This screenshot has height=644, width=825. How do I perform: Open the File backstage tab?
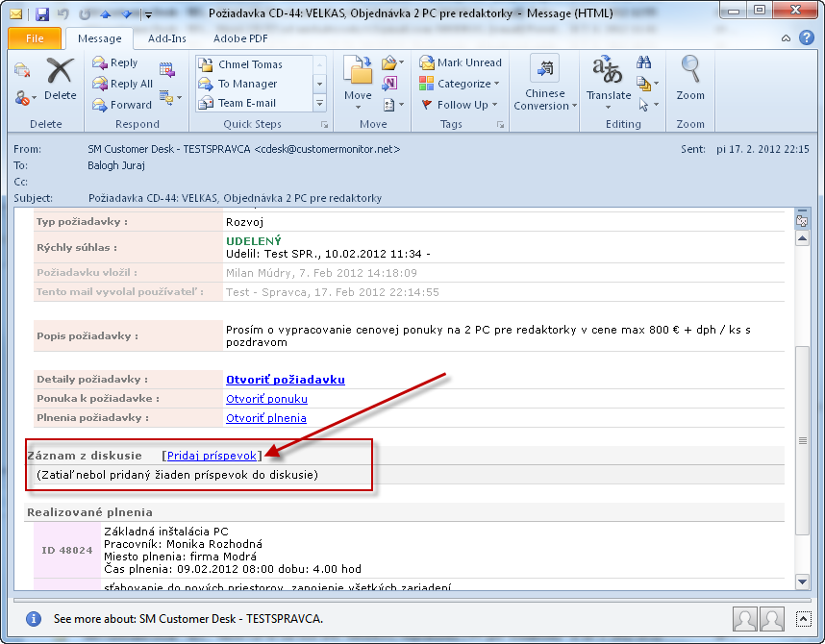(x=35, y=38)
